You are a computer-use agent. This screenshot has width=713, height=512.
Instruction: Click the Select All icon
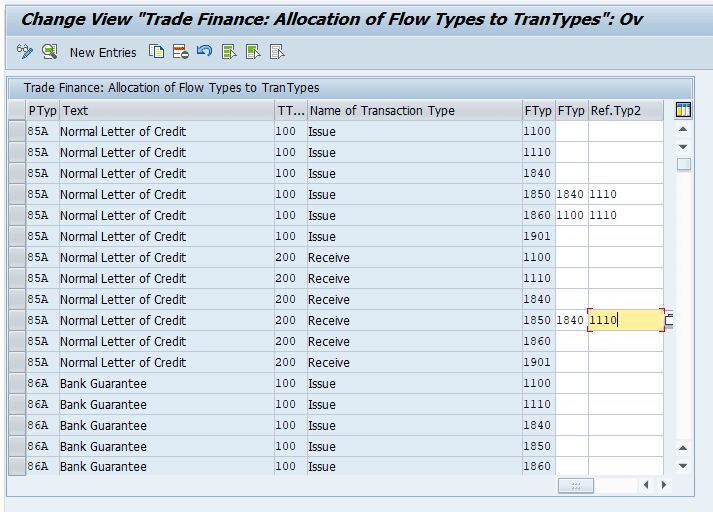pyautogui.click(x=229, y=52)
